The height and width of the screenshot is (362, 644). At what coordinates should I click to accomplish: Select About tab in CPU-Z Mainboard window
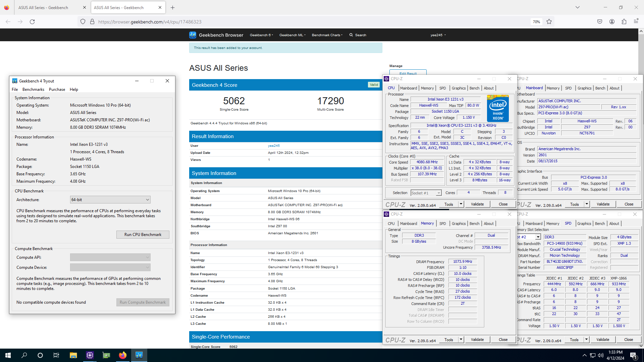point(614,88)
